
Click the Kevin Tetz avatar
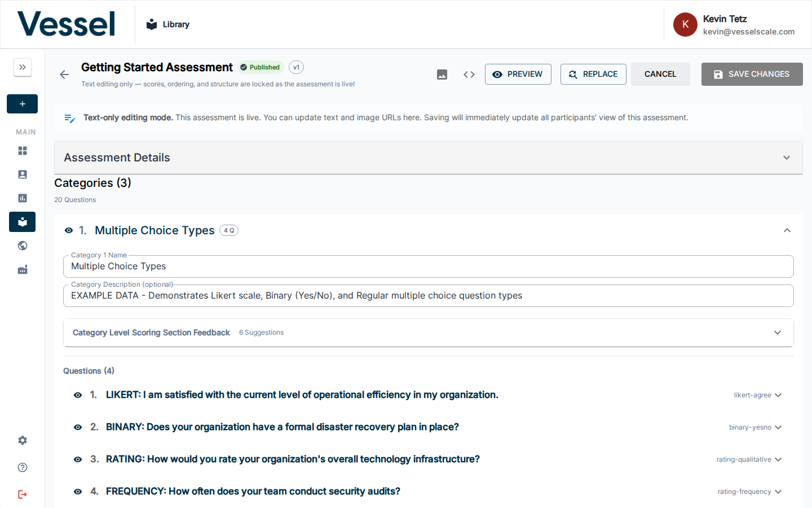[x=685, y=24]
